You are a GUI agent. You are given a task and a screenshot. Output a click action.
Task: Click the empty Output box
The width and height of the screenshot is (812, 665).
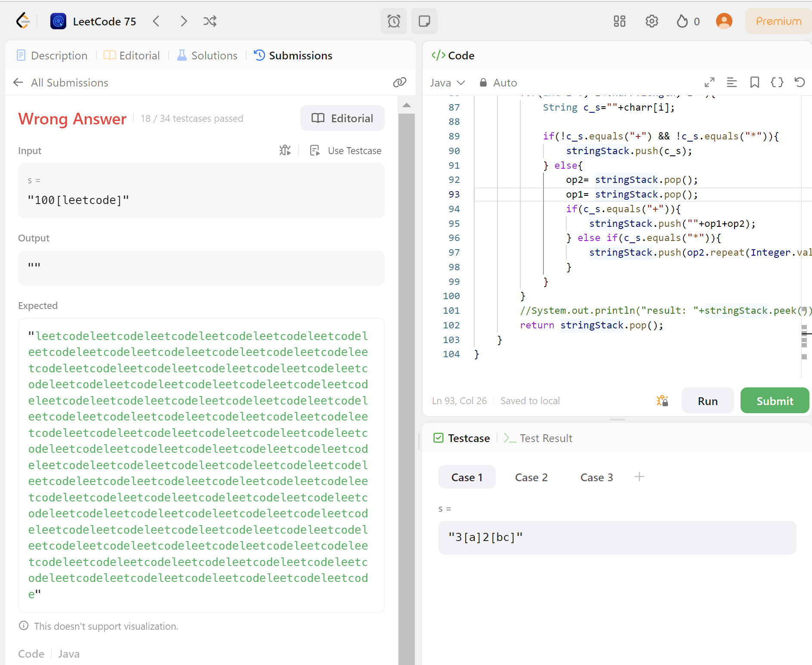point(201,268)
